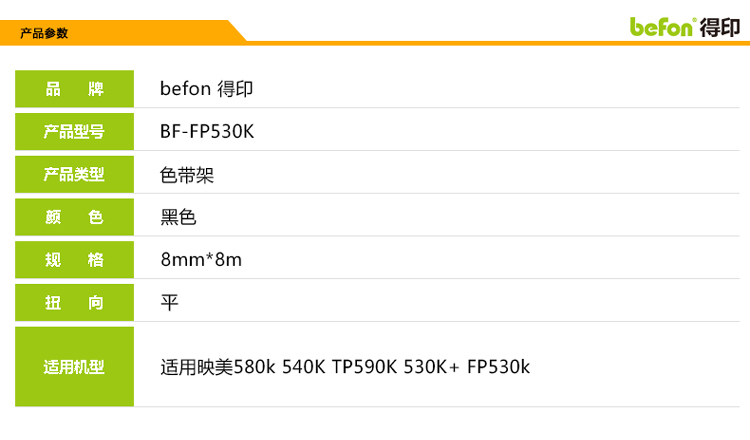Click the model number BF-FP530K

coord(207,132)
